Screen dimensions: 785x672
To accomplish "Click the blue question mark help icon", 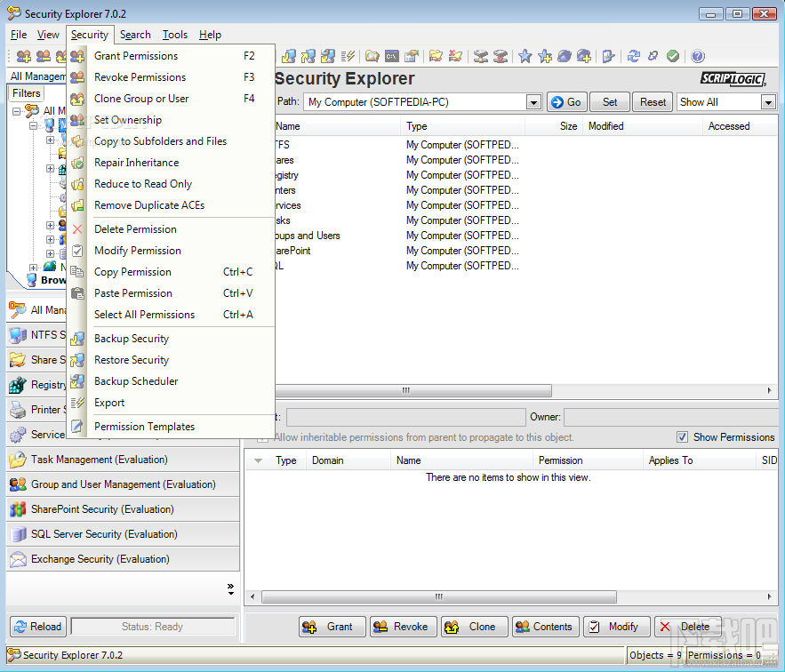I will tap(697, 56).
